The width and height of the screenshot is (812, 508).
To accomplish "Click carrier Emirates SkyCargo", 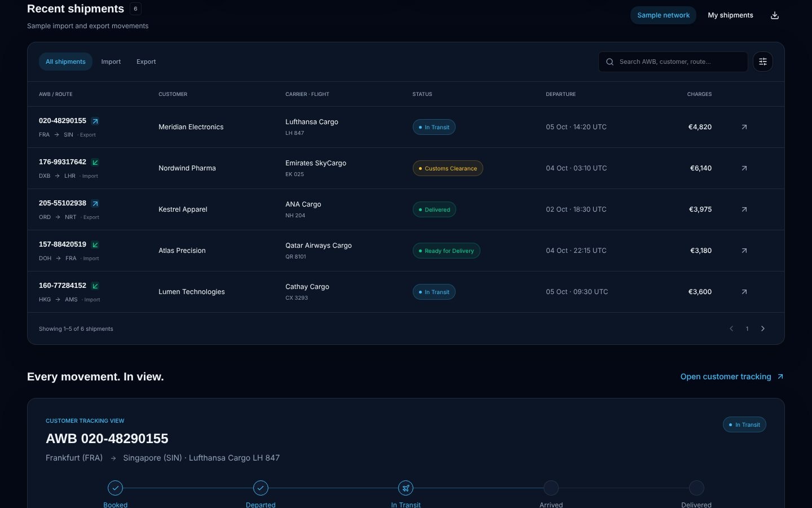I will pyautogui.click(x=316, y=163).
